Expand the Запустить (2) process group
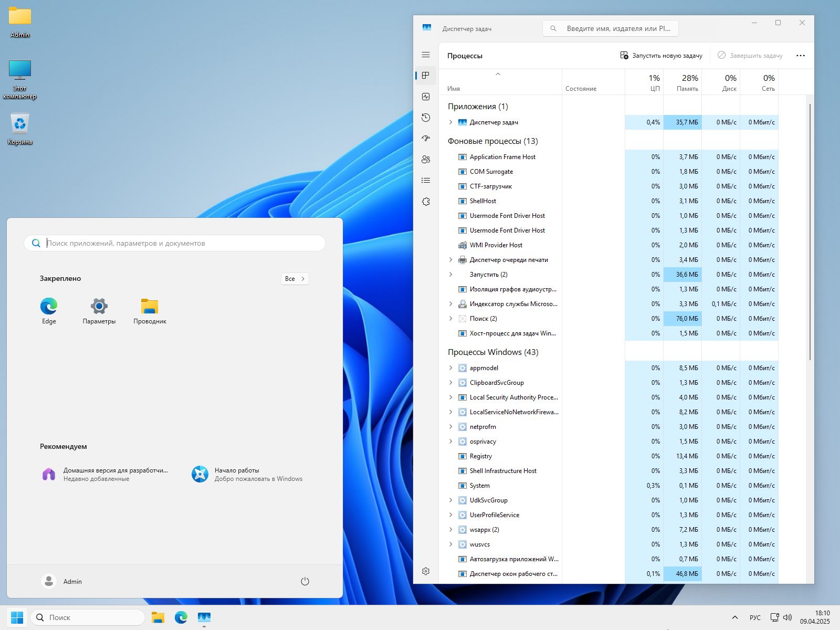The width and height of the screenshot is (840, 630). [450, 275]
